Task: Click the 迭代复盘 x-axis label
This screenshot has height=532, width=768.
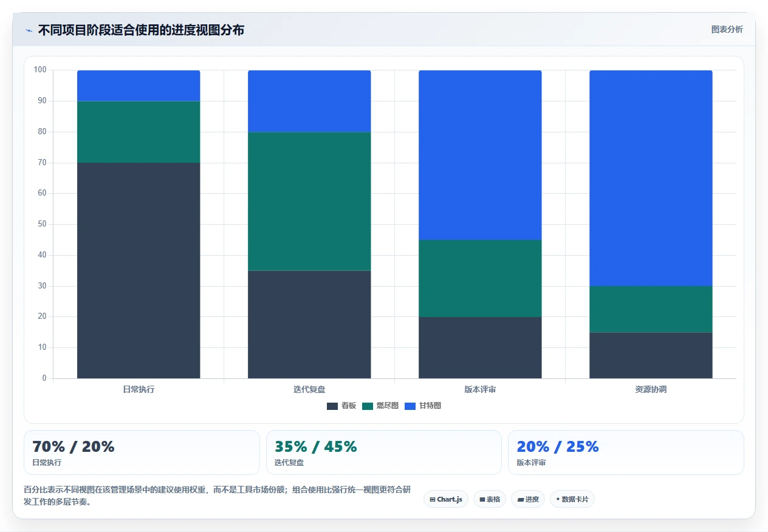Action: pos(309,389)
